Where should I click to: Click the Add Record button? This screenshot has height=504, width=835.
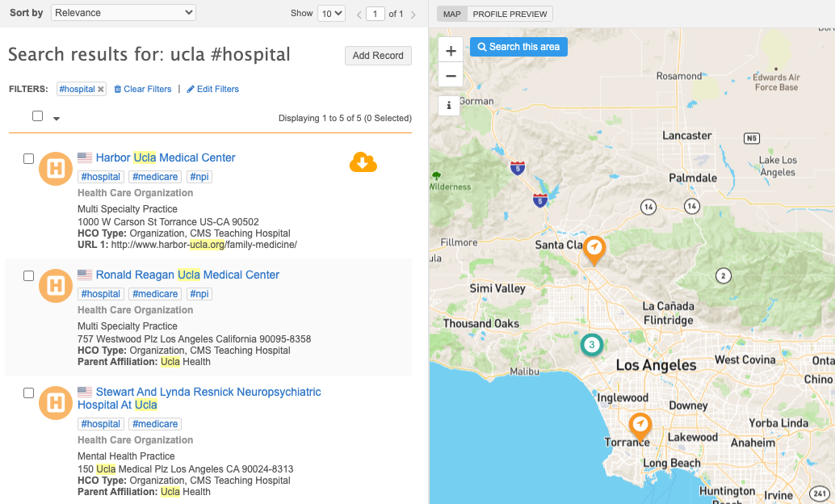[378, 56]
